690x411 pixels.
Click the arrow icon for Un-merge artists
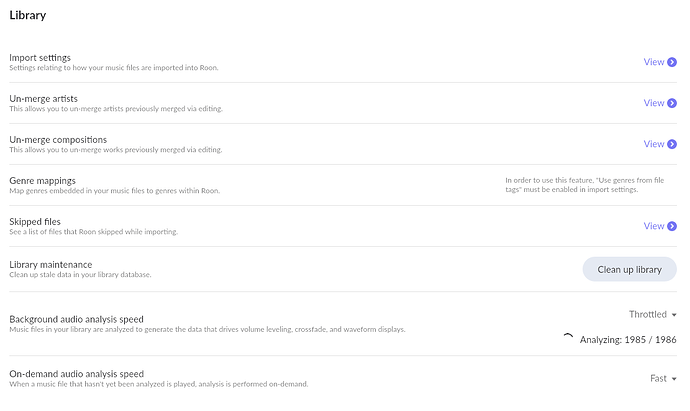tap(672, 103)
